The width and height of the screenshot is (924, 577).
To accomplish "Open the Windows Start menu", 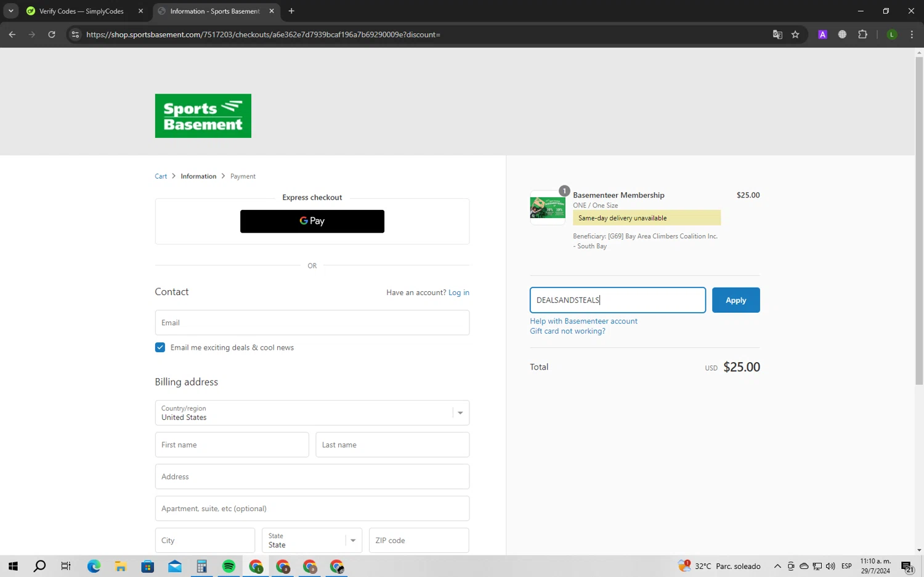I will point(13,566).
